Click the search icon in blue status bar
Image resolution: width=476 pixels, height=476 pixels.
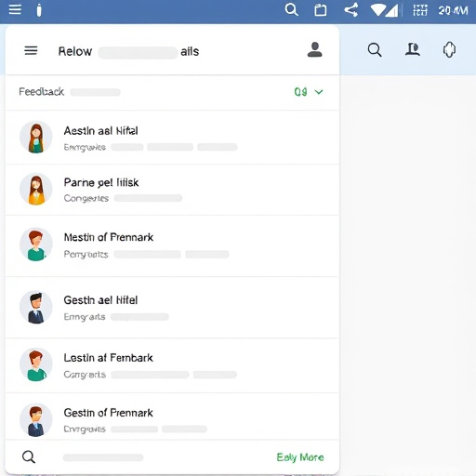click(291, 9)
